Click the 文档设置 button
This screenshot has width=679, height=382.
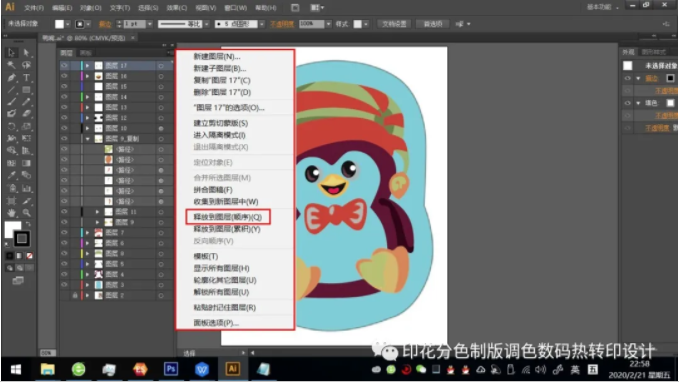[394, 24]
